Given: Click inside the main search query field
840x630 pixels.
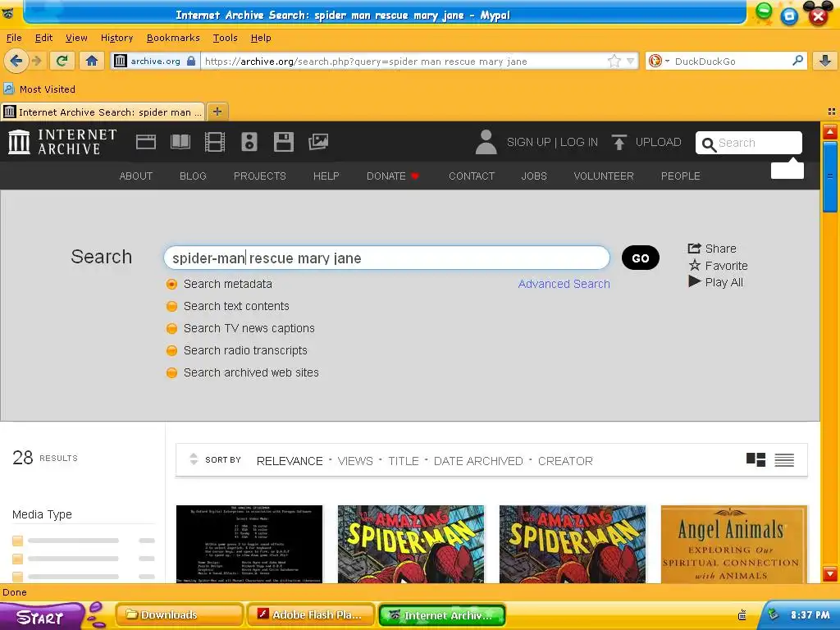Looking at the screenshot, I should pos(387,258).
